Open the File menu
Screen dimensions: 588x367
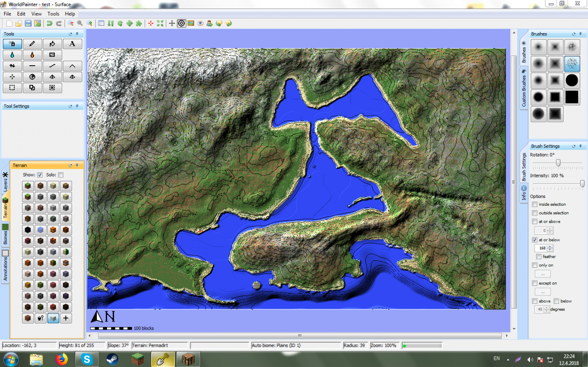[7, 14]
